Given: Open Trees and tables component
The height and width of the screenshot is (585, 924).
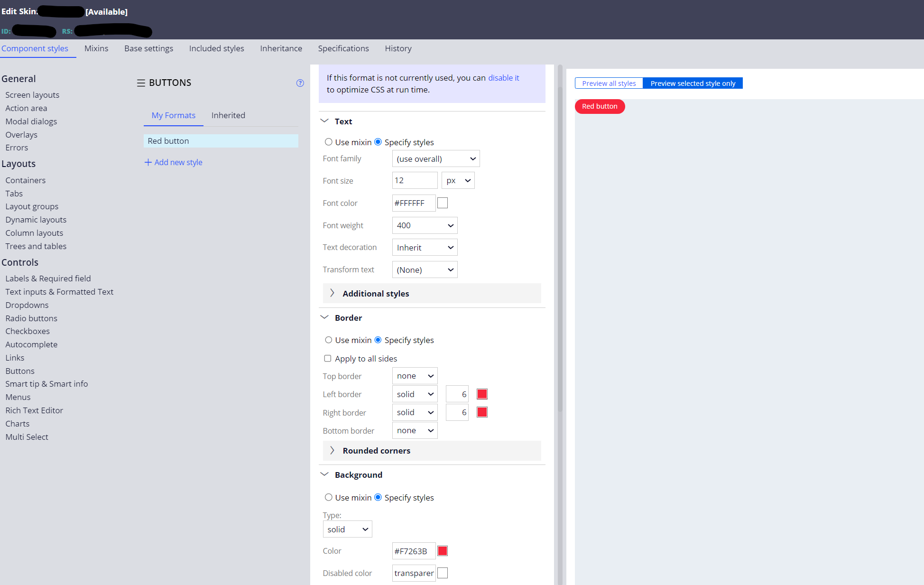Looking at the screenshot, I should pos(36,246).
